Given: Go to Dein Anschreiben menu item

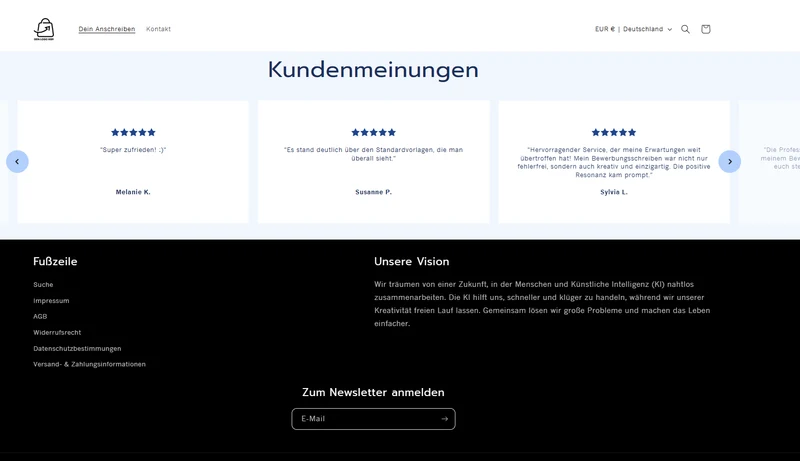Looking at the screenshot, I should click(107, 29).
